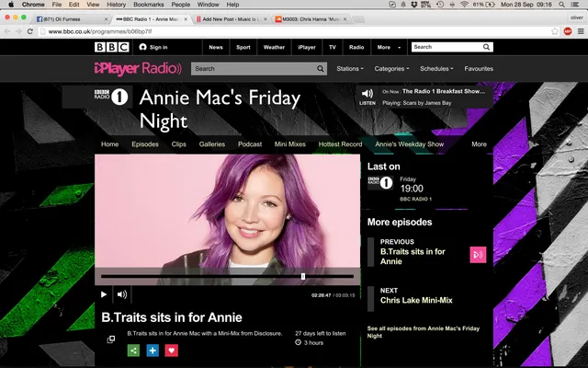
Task: Open Adblock Plus extension icon
Action: point(568,31)
